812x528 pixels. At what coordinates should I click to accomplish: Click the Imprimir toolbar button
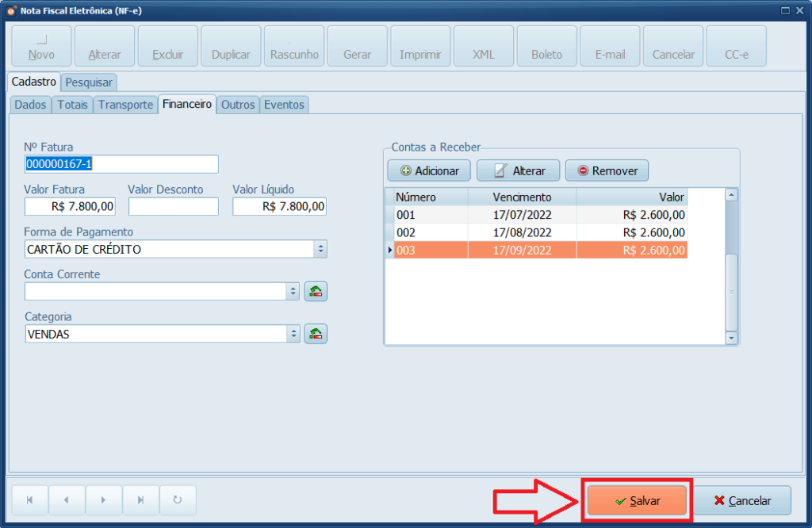click(x=420, y=46)
